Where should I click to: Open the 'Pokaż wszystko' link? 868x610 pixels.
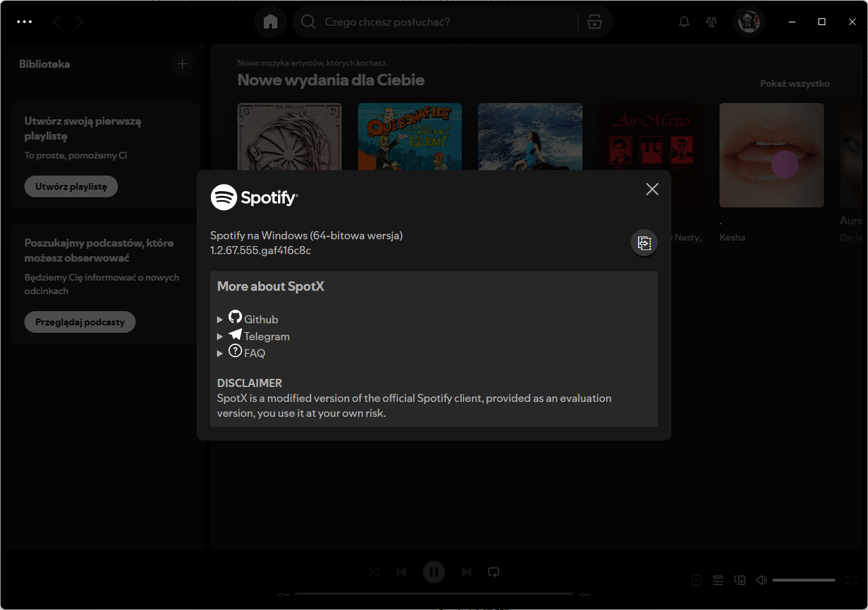(x=795, y=83)
